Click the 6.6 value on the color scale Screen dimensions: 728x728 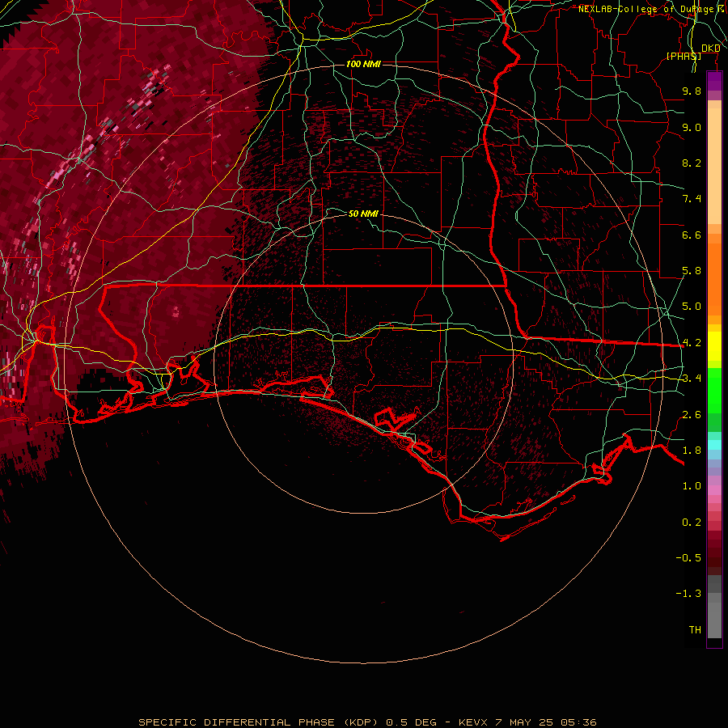[692, 235]
